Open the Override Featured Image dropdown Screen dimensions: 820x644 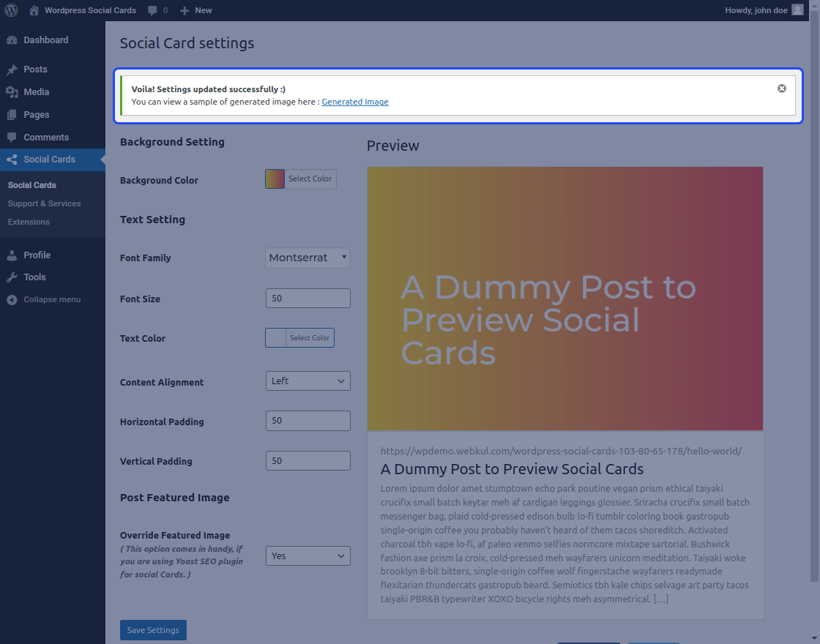coord(308,555)
